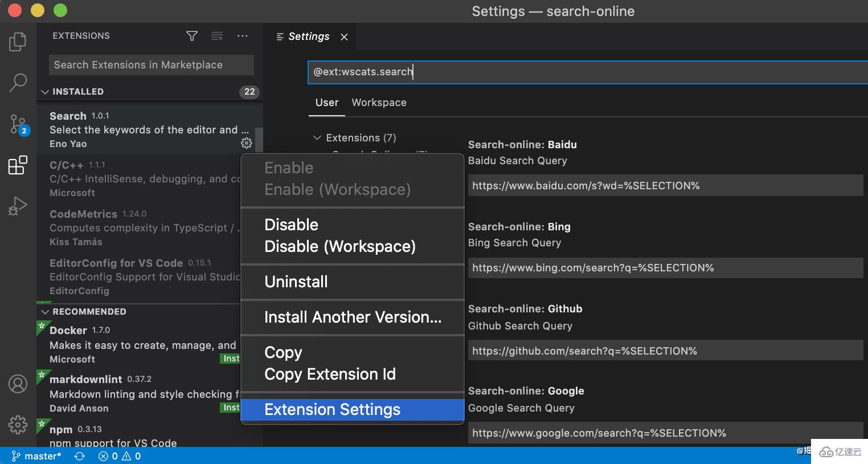Choose Copy Extension Id menu entry
This screenshot has height=464, width=868.
point(353,374)
